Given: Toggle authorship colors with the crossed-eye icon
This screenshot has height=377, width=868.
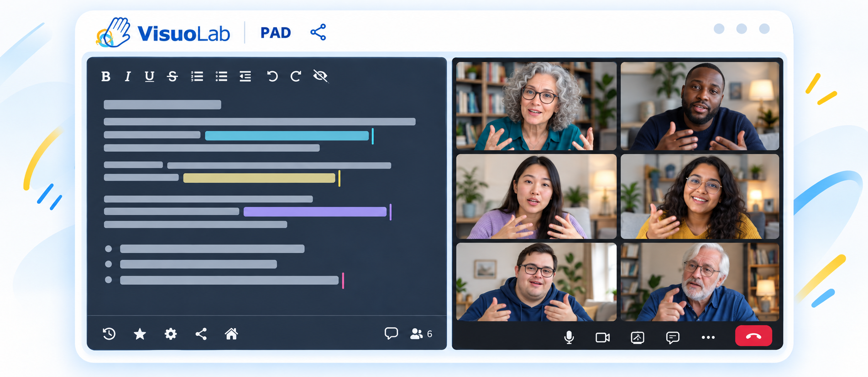Looking at the screenshot, I should coord(321,76).
